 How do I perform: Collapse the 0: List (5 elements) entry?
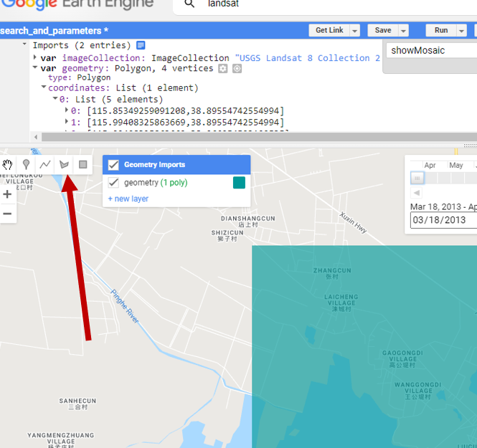(55, 98)
